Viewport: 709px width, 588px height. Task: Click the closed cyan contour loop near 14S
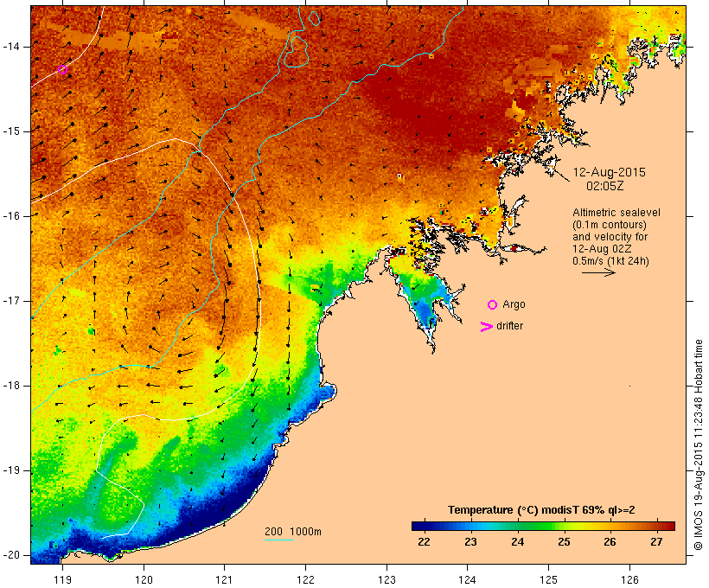pyautogui.click(x=296, y=52)
